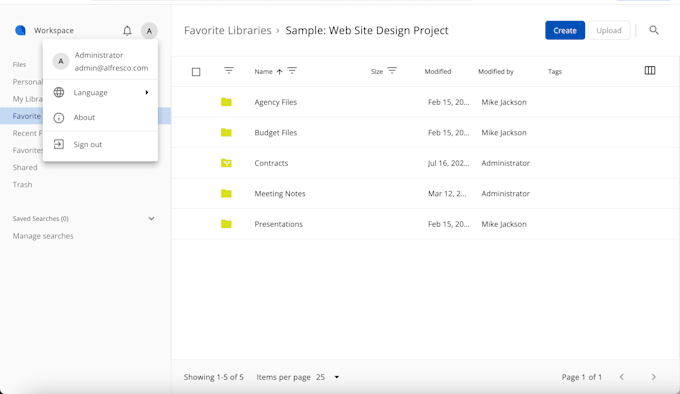Click Feb 15 date in Budget Files row
The image size is (680, 394).
pyautogui.click(x=448, y=133)
